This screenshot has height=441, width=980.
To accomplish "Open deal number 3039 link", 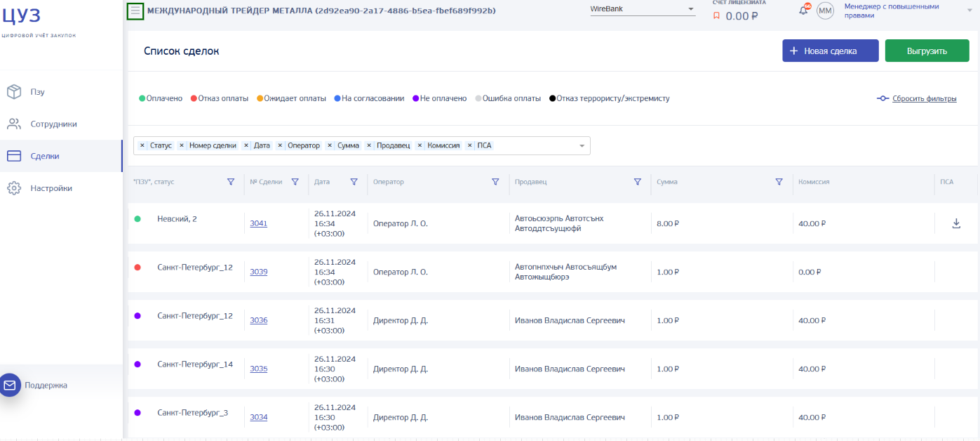I will [258, 272].
